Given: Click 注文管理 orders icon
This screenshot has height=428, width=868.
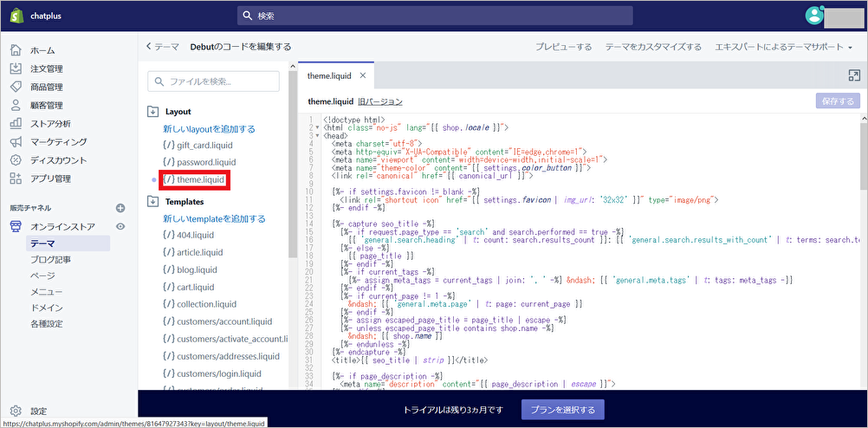Looking at the screenshot, I should coord(16,68).
